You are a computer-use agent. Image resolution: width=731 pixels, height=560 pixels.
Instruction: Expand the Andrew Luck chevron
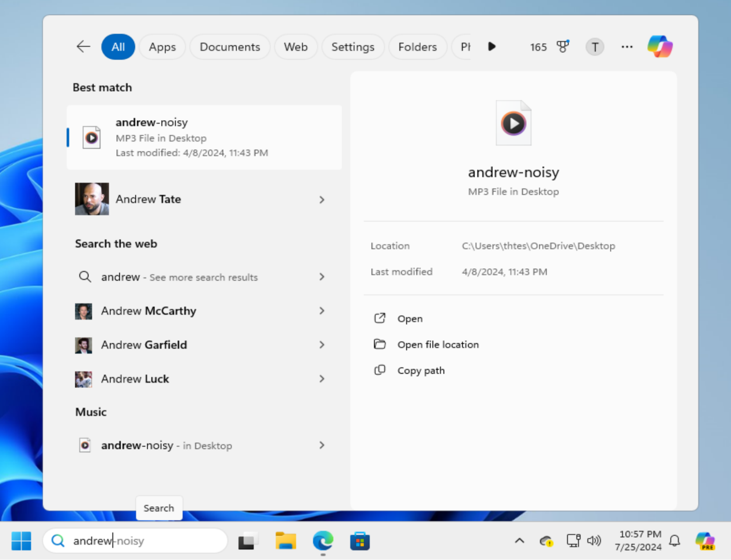coord(322,379)
